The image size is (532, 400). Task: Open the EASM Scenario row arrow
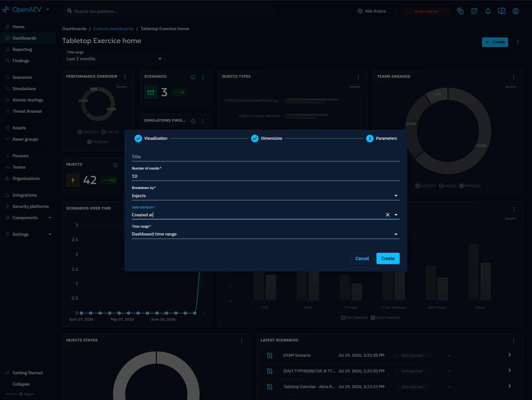[510, 354]
